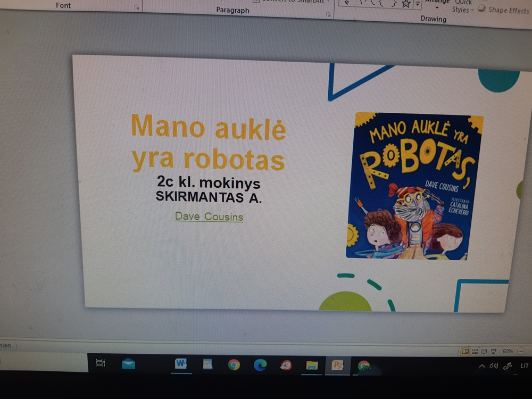532x399 pixels.
Task: Open the Arrange dropdown
Action: pos(437,4)
